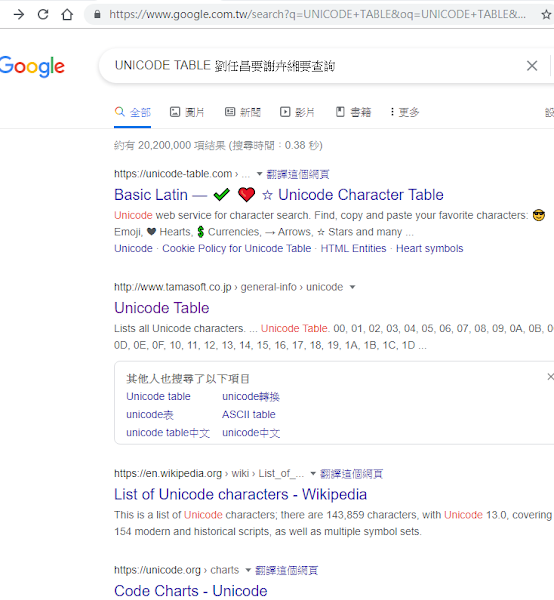Go to browser home page icon
The height and width of the screenshot is (600, 554).
[x=67, y=15]
